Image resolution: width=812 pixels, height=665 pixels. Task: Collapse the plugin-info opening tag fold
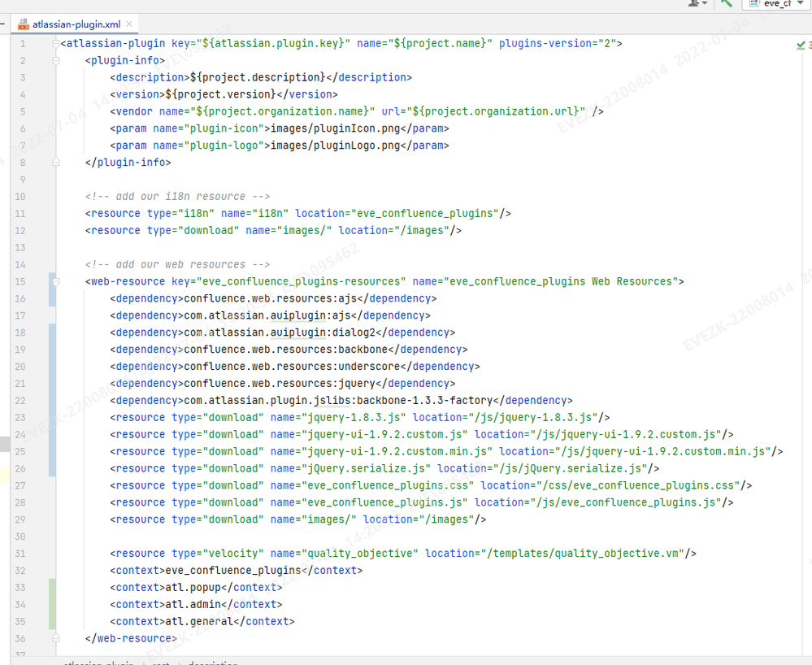(x=56, y=61)
